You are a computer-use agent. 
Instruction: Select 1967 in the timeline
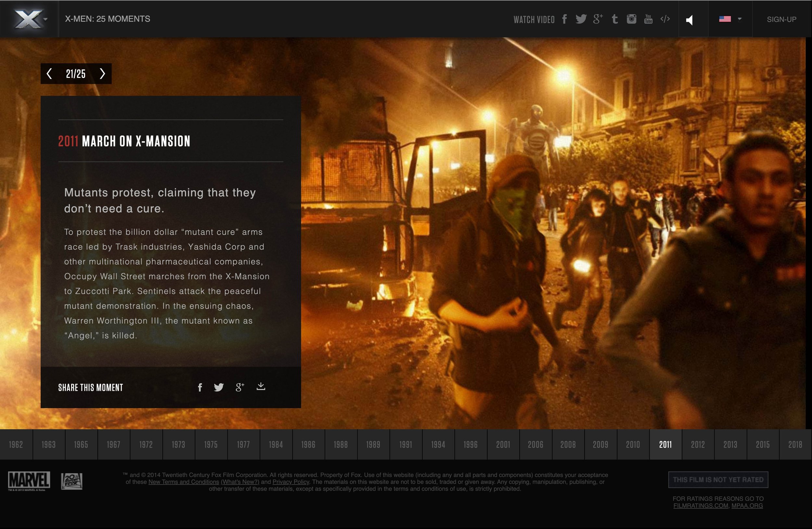coord(113,445)
